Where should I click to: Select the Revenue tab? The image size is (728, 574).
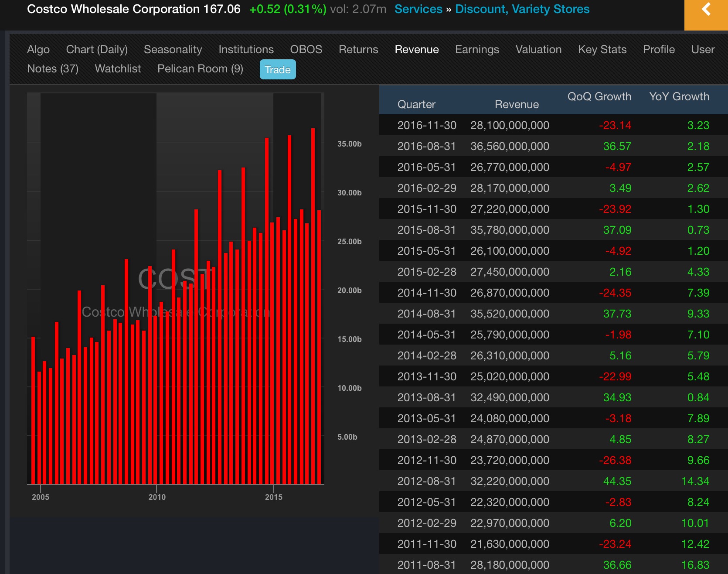(x=417, y=50)
